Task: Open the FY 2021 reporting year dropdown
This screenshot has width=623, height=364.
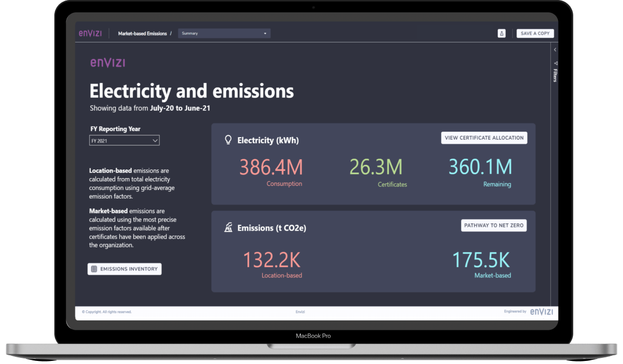Action: tap(124, 140)
